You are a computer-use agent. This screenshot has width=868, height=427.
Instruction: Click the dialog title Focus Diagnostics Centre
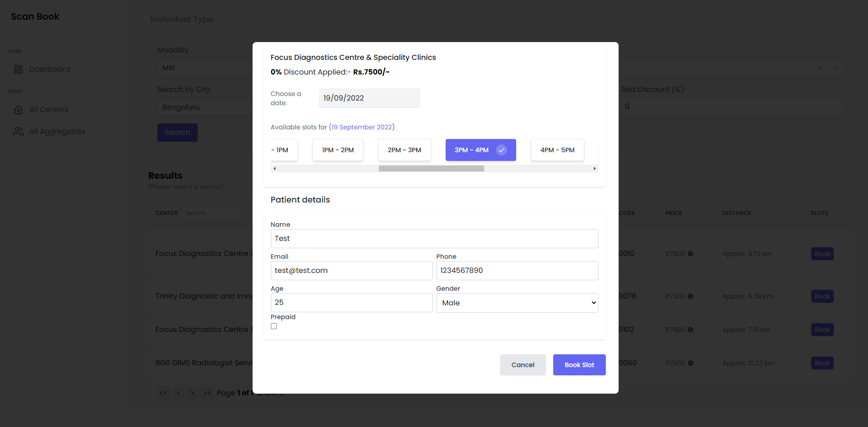click(x=353, y=57)
